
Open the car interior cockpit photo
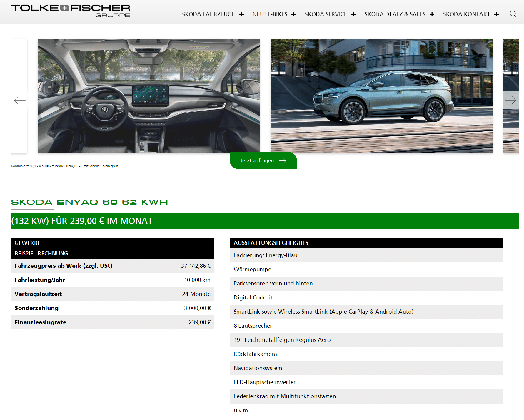pos(149,96)
